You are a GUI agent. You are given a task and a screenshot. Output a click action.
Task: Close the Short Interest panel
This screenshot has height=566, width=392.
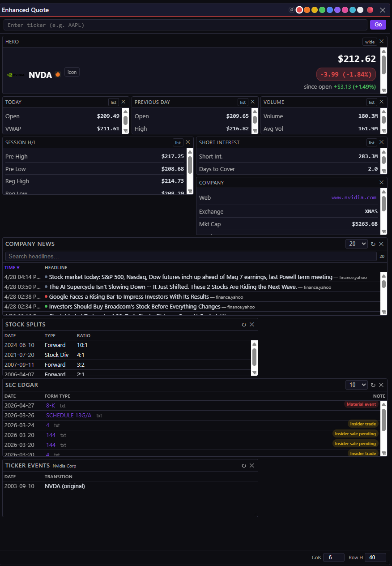(381, 142)
